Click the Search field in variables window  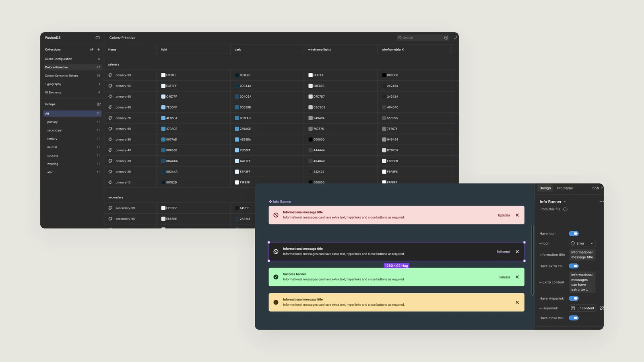[423, 38]
